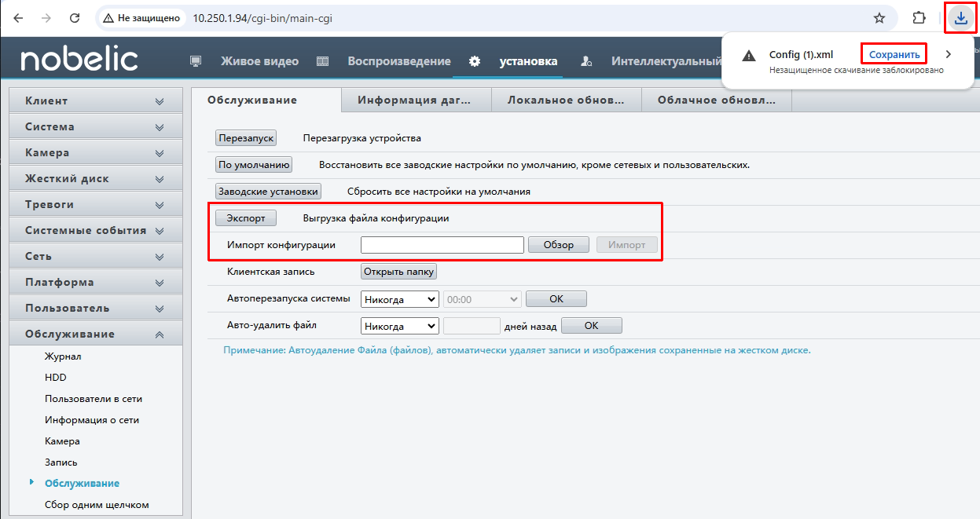Screen dimensions: 980x519
Task: Click the nobelic logo
Action: point(79,60)
